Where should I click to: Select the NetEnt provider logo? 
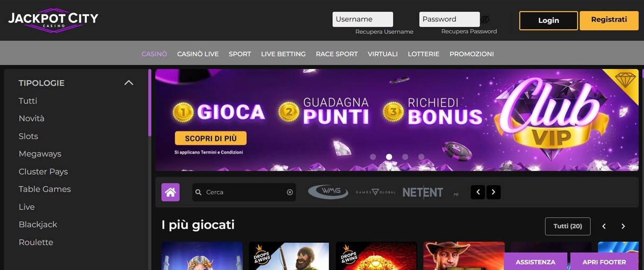tap(422, 192)
